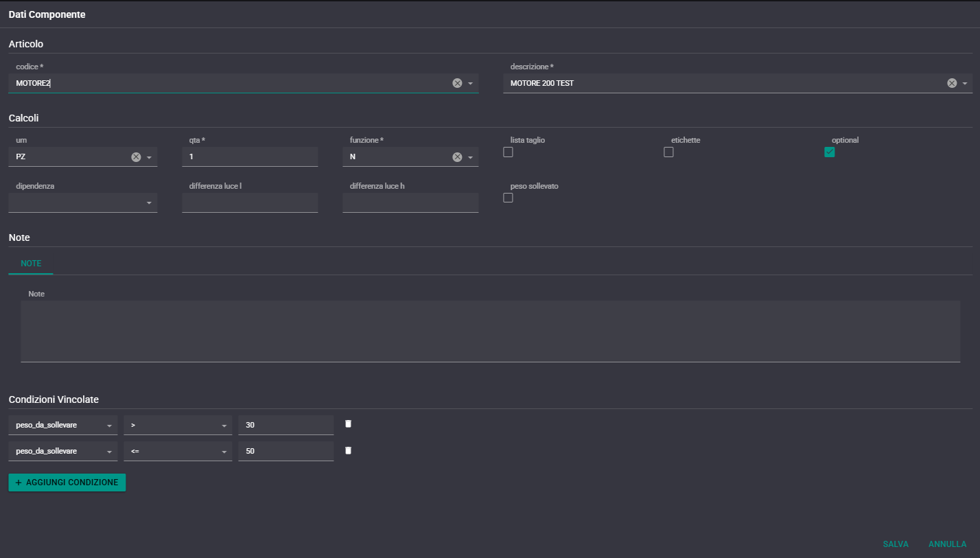Click the Articolo section heading
This screenshot has height=558, width=980.
coord(25,44)
